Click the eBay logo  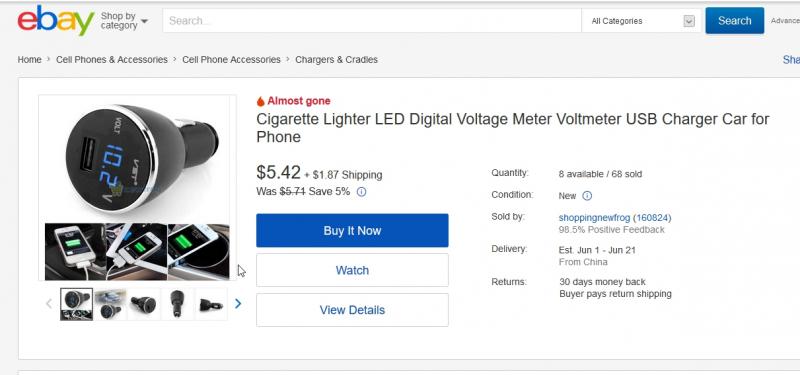[x=56, y=20]
